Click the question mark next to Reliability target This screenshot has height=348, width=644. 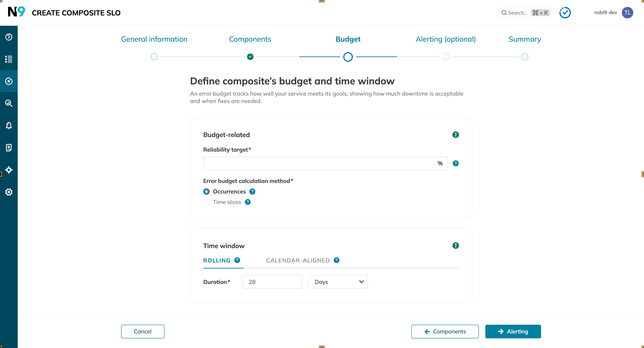pos(456,163)
